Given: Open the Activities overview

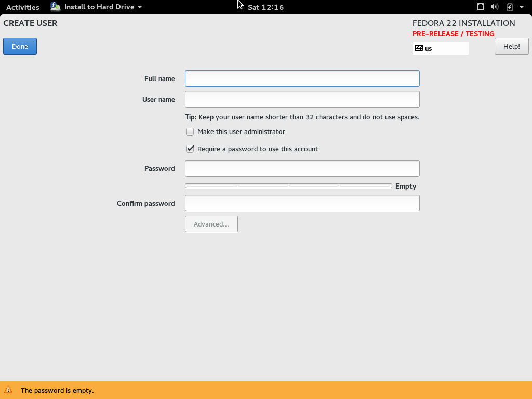Looking at the screenshot, I should point(23,7).
